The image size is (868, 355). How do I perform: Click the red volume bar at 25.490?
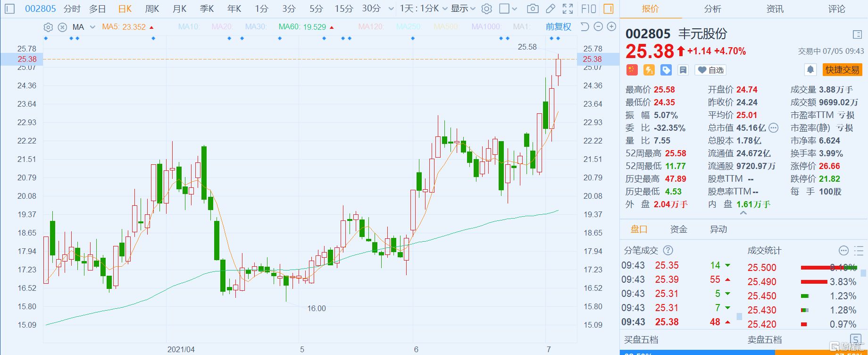[x=814, y=282]
